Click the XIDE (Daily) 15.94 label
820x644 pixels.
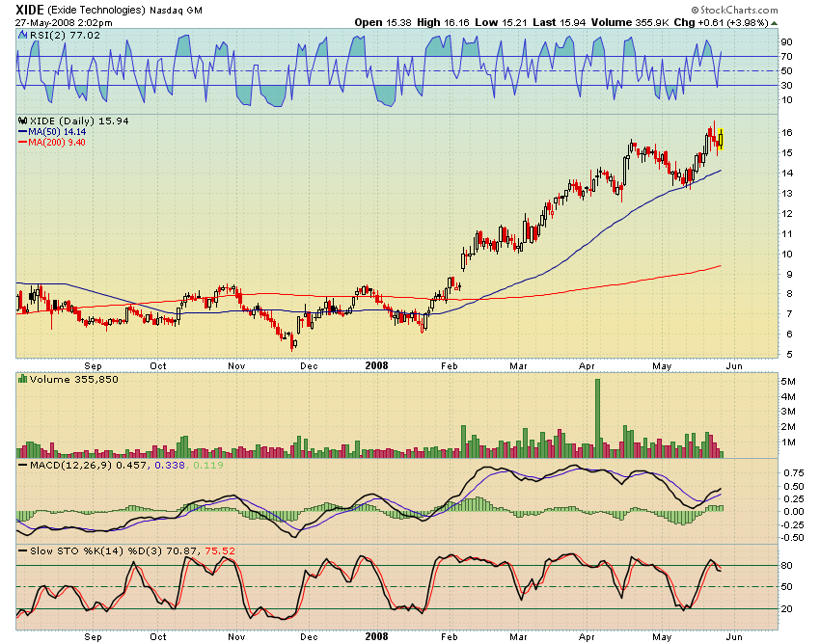coord(79,121)
